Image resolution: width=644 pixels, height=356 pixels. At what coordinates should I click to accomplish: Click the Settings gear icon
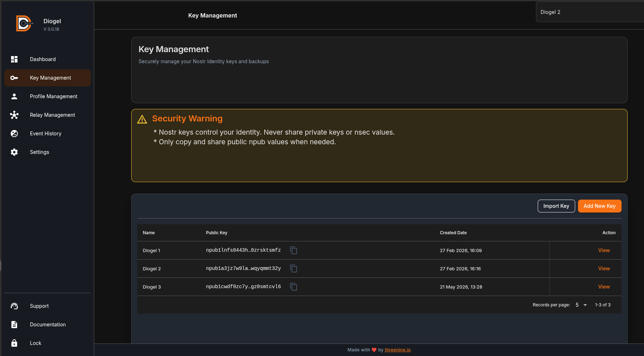click(14, 152)
